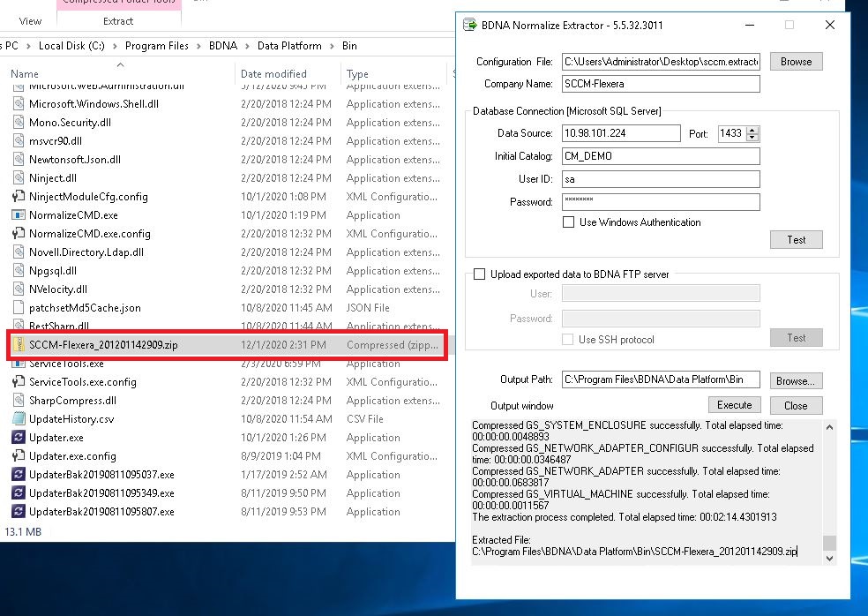
Task: Click Browse for the Configuration File
Action: tap(796, 62)
